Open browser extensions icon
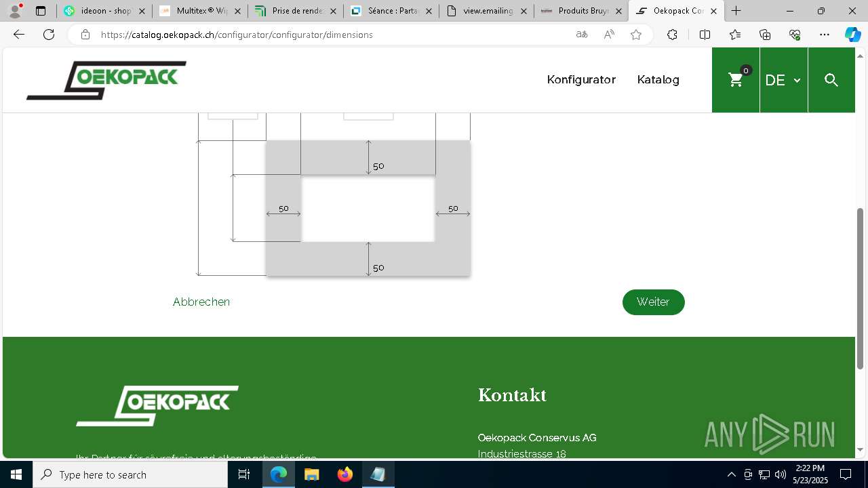Viewport: 868px width, 488px height. (x=672, y=35)
